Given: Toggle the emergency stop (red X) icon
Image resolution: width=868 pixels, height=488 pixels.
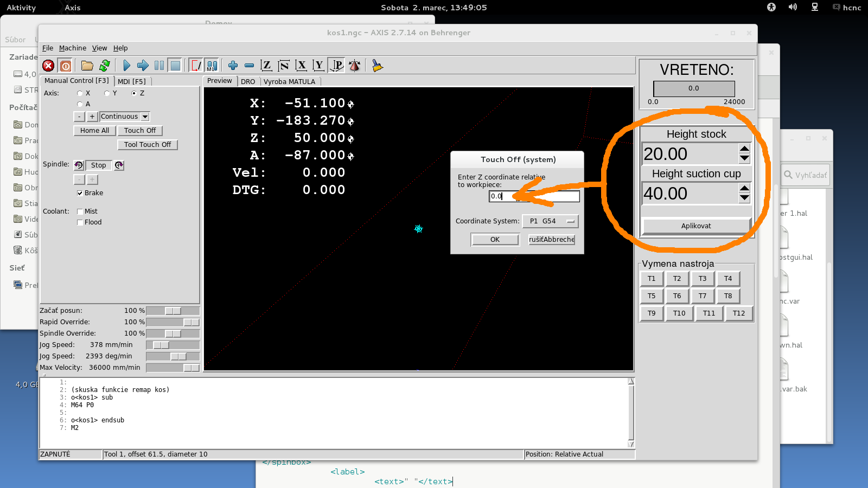Looking at the screenshot, I should pos(48,66).
